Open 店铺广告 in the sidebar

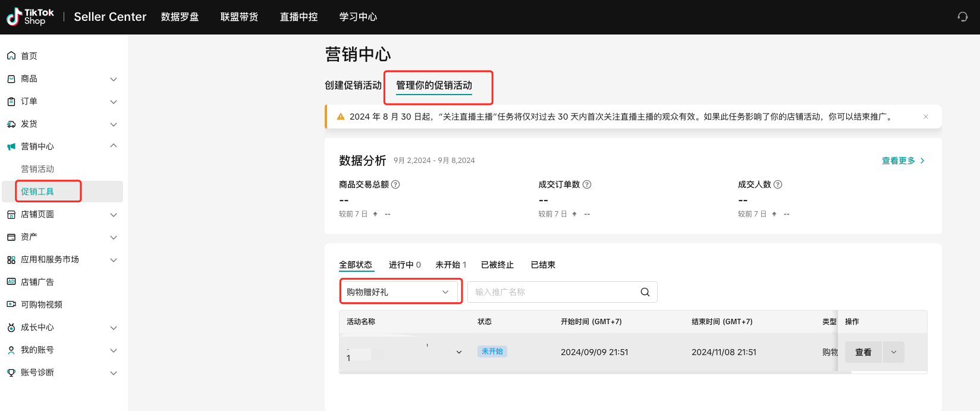click(x=37, y=282)
